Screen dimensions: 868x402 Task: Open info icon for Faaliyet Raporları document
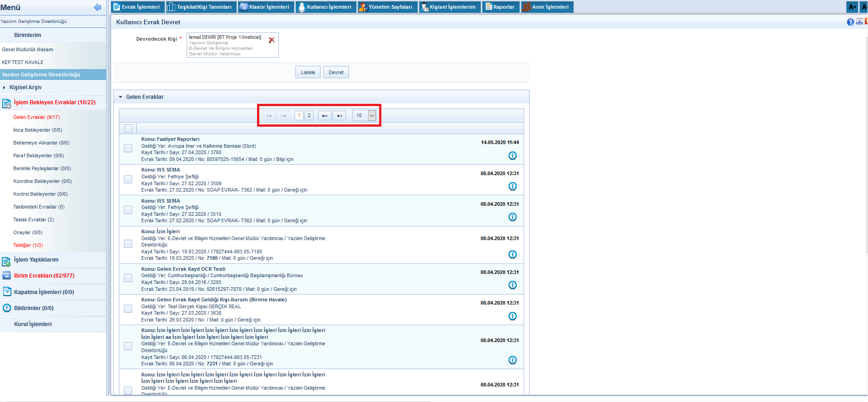click(512, 155)
